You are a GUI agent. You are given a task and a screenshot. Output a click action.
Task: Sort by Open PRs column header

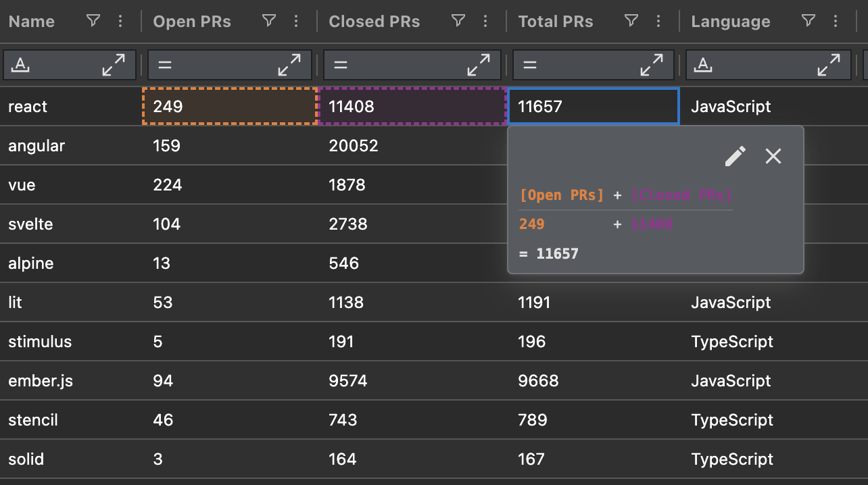192,22
